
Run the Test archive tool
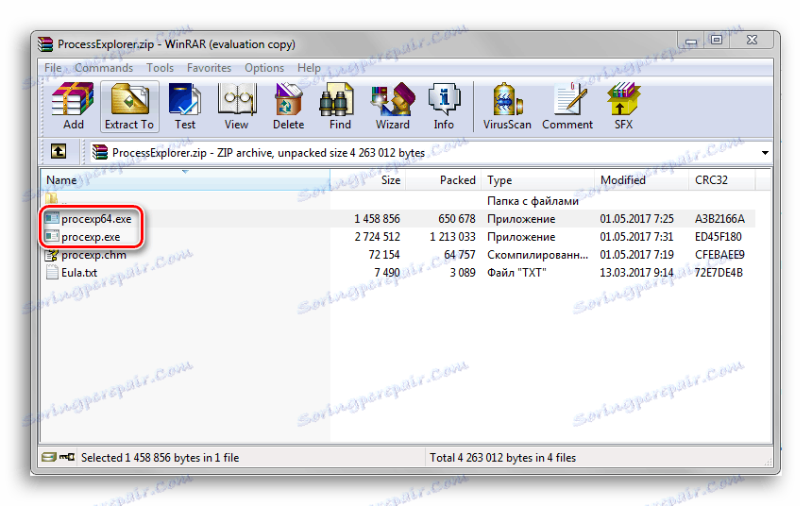pyautogui.click(x=185, y=106)
